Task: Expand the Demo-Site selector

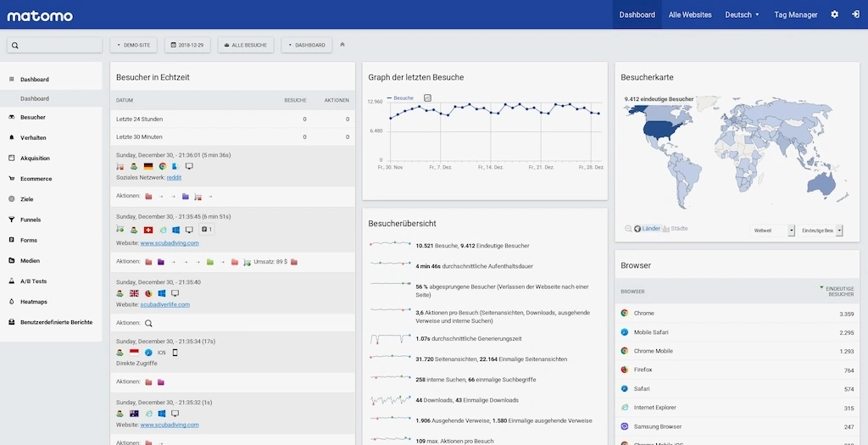Action: tap(134, 45)
